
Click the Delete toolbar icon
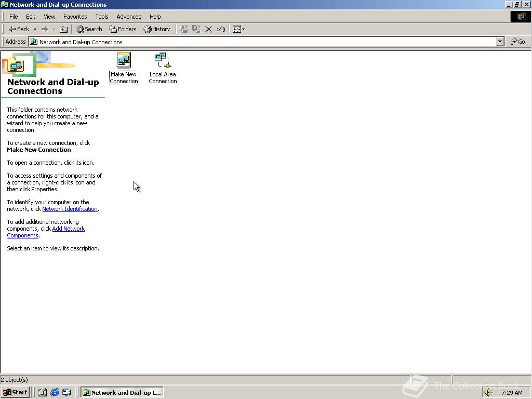coord(209,29)
